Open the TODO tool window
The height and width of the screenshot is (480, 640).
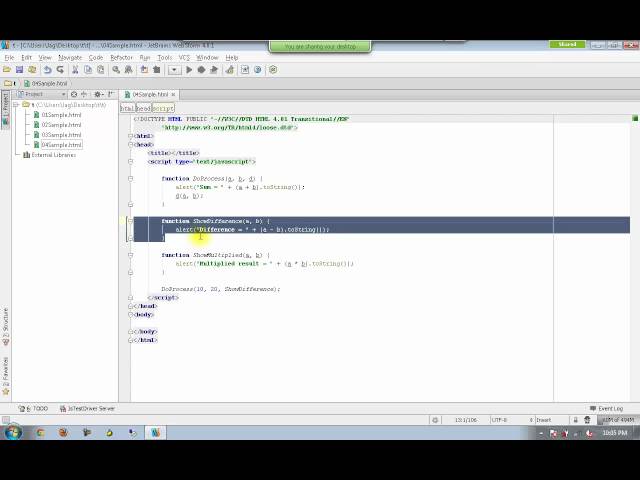[33, 409]
